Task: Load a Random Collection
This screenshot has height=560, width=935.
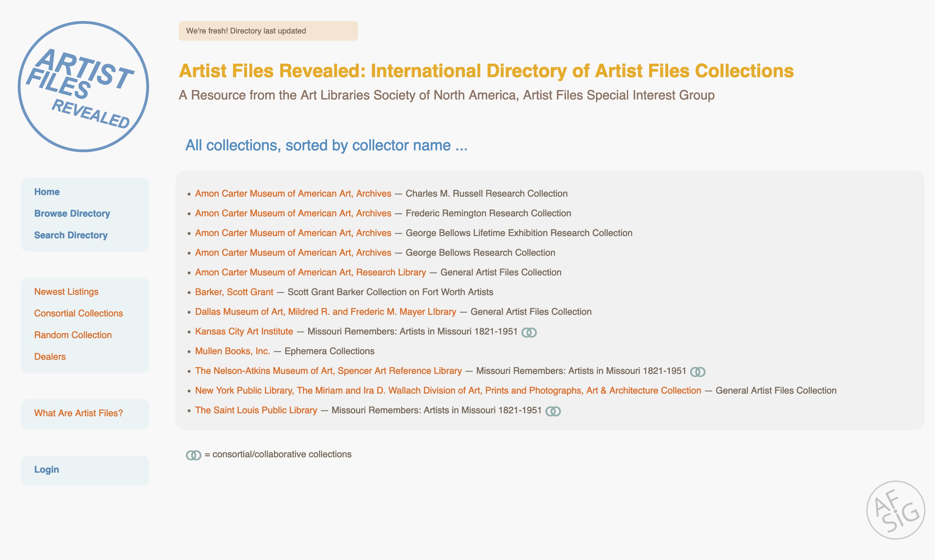Action: pos(73,335)
